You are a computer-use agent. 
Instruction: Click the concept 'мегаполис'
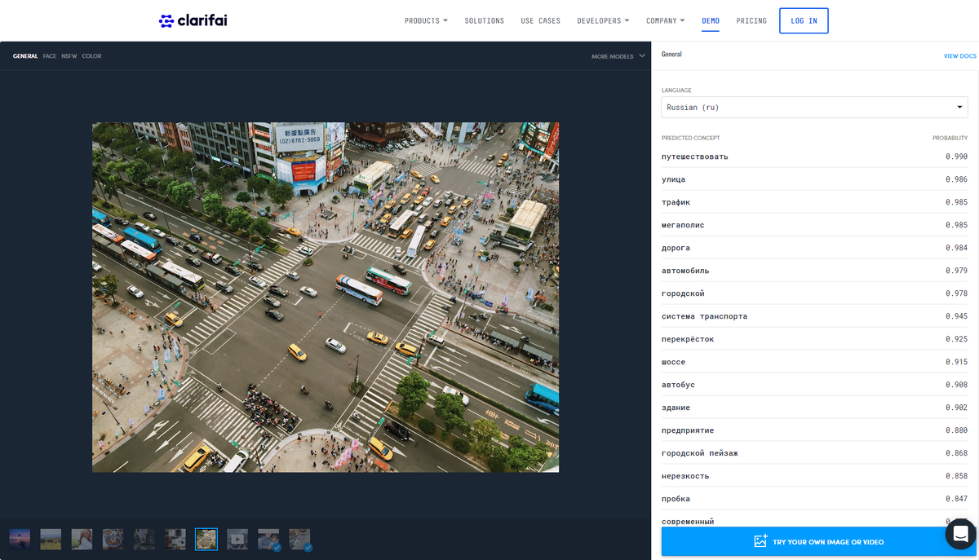(x=683, y=225)
